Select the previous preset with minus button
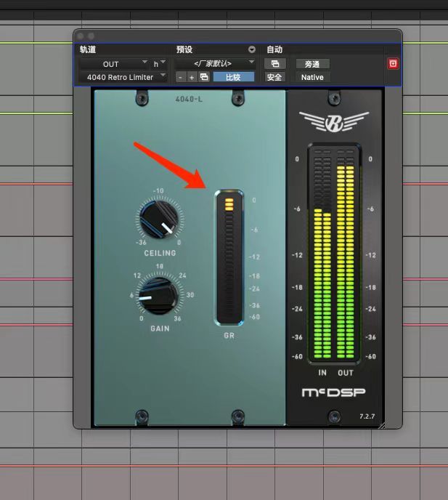The image size is (448, 500). [181, 77]
